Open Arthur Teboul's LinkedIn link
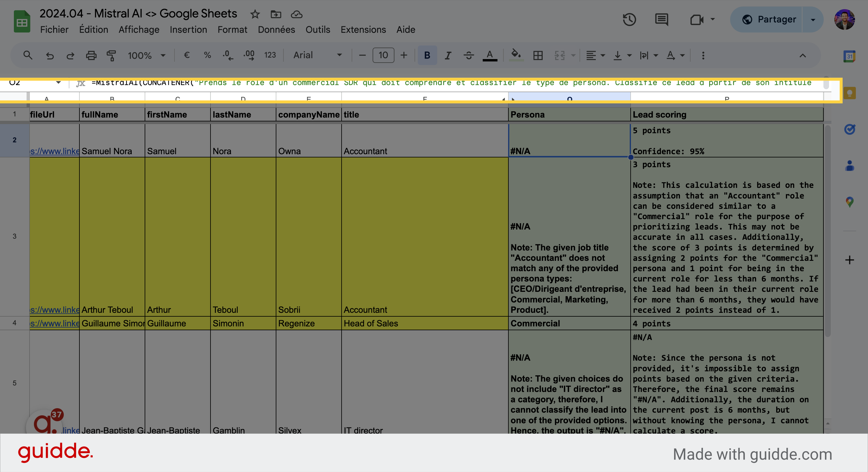Image resolution: width=868 pixels, height=472 pixels. [55, 310]
